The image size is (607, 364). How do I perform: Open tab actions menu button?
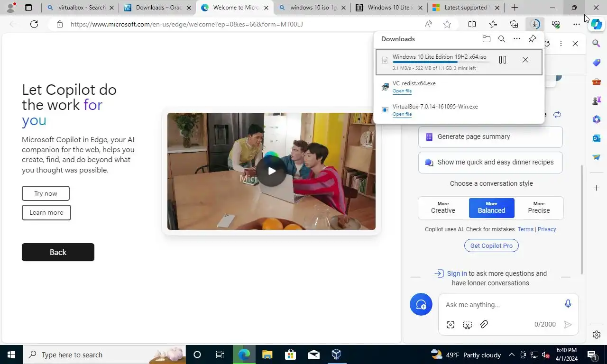(x=28, y=8)
